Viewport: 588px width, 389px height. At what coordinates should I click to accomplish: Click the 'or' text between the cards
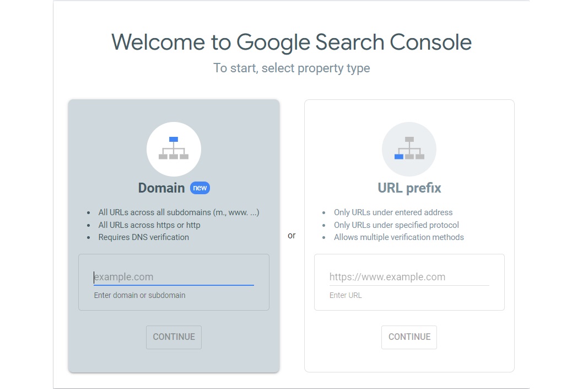click(x=292, y=235)
